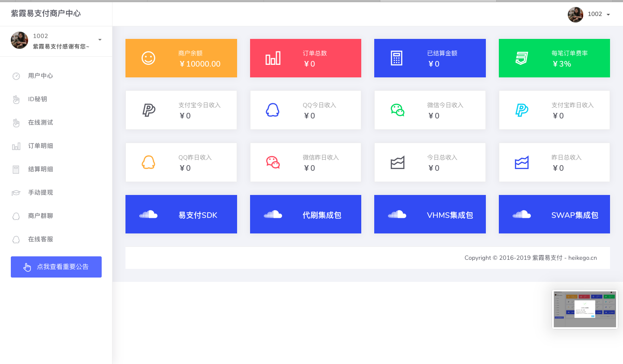Expand the sidebar user profile dropdown arrow

100,40
